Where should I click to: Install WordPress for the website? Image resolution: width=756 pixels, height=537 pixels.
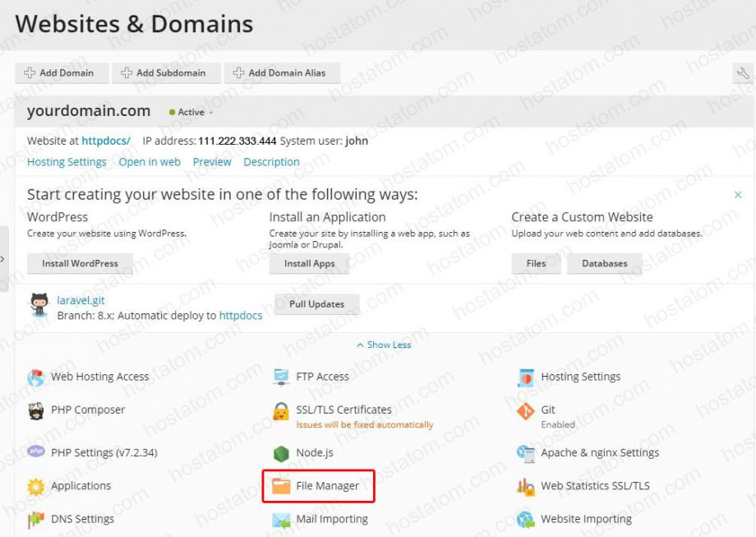tap(79, 263)
